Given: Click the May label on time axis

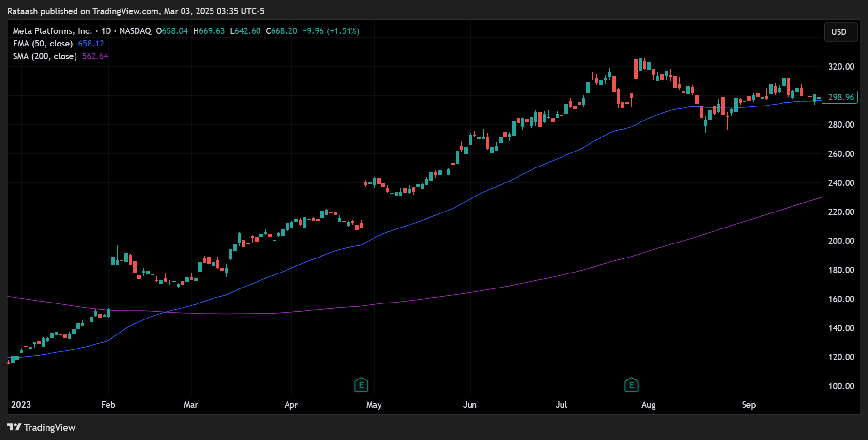Looking at the screenshot, I should pyautogui.click(x=374, y=405).
